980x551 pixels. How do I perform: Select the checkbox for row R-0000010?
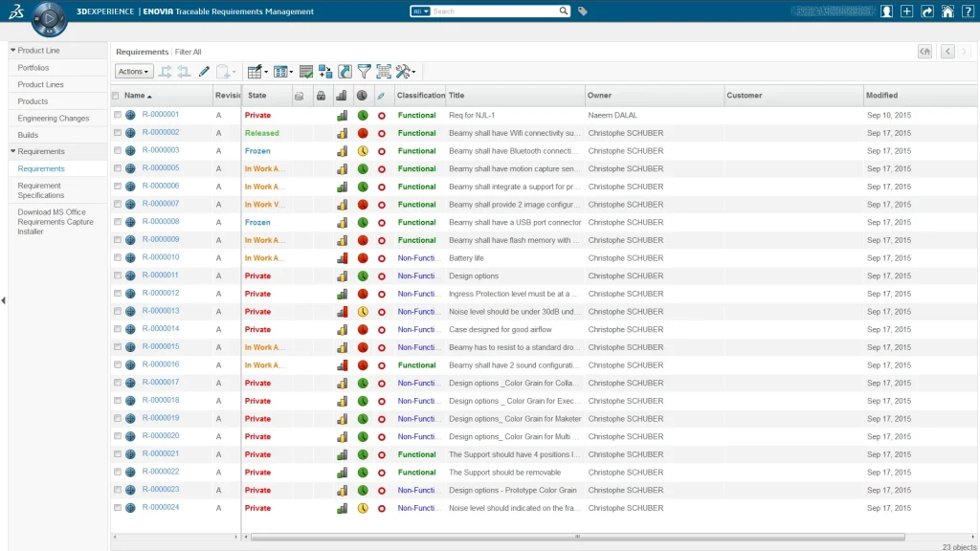click(x=118, y=257)
